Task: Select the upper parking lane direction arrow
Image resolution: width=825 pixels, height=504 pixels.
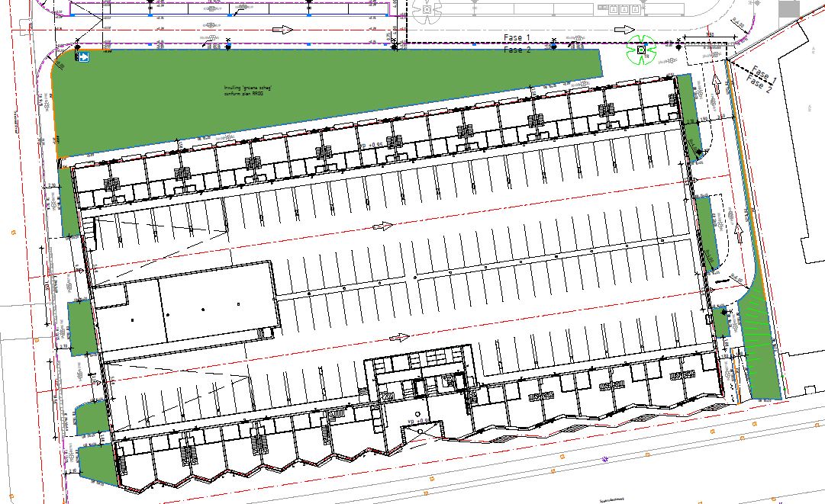Action: (382, 226)
